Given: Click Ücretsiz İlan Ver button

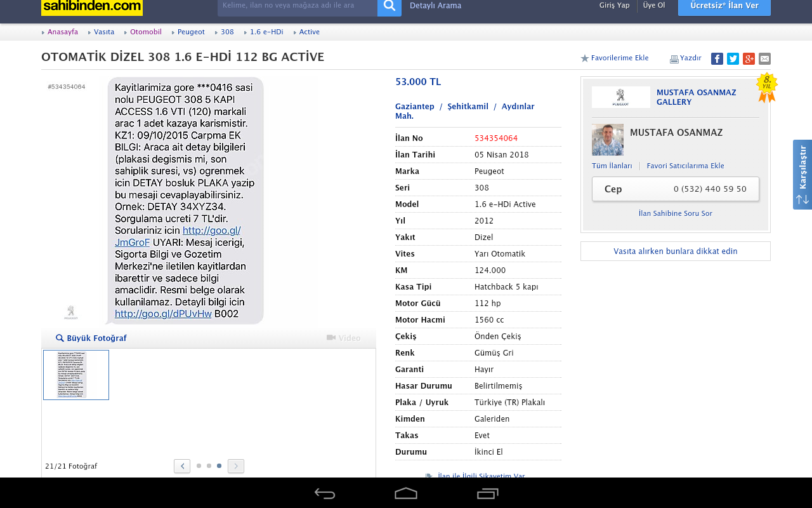Looking at the screenshot, I should [724, 6].
